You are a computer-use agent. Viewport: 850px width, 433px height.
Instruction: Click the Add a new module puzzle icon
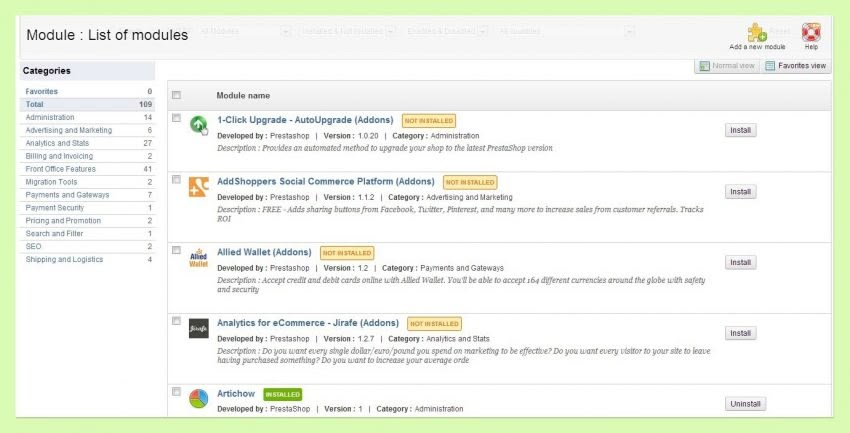click(757, 33)
